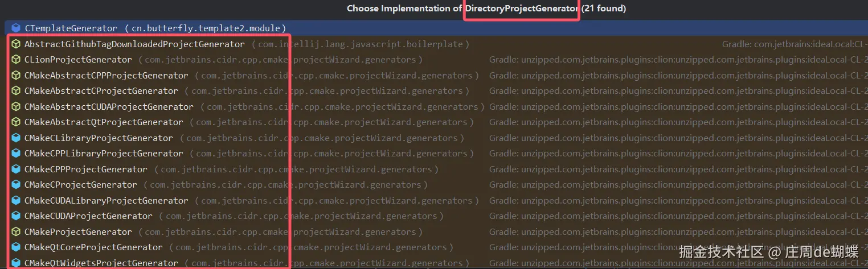868x269 pixels.
Task: Click the DirectoryProjectGenerator title text
Action: (x=521, y=9)
